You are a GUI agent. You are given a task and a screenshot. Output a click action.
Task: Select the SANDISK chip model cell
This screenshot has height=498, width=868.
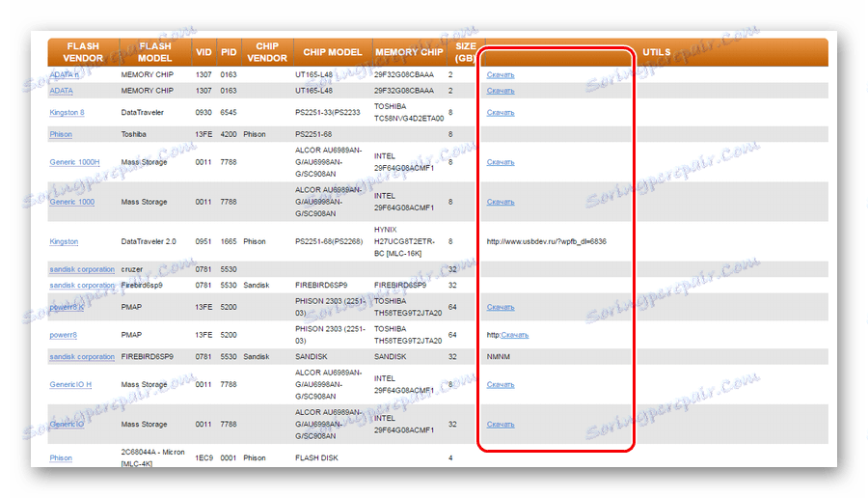(312, 357)
